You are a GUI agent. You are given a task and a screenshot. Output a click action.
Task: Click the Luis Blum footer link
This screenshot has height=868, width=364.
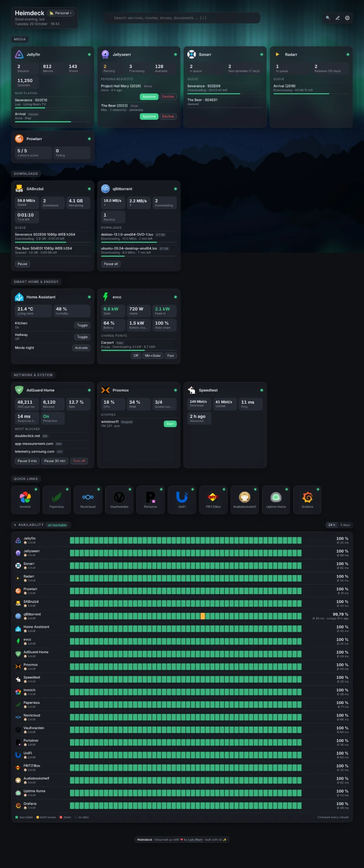195,839
